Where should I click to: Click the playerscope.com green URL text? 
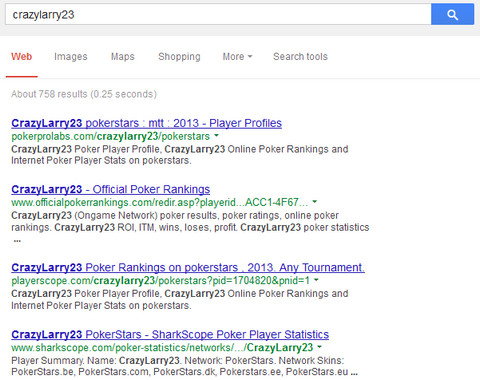[x=160, y=281]
